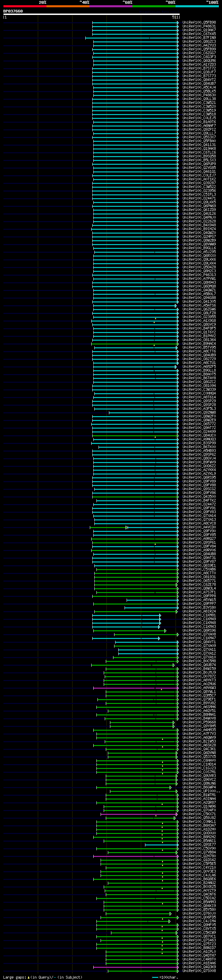The image size is (222, 980).
Task: Select hit UniRef100_Q5FB98
Action: coord(199,23)
